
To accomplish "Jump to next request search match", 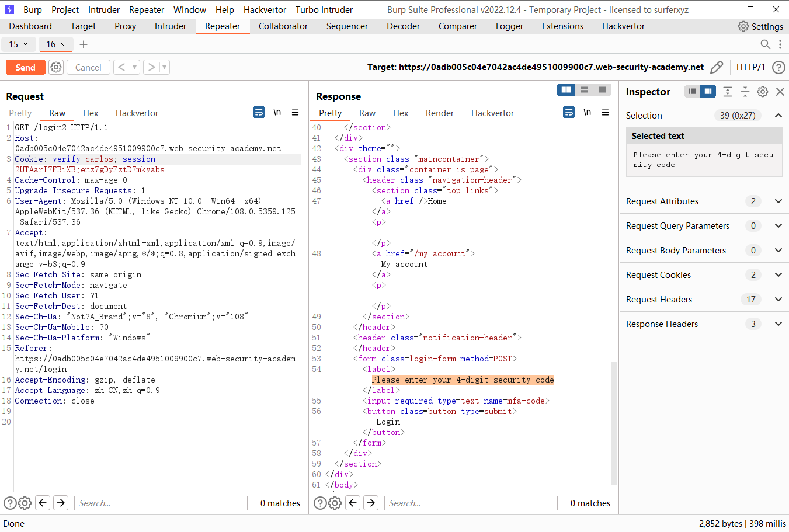I will 61,503.
